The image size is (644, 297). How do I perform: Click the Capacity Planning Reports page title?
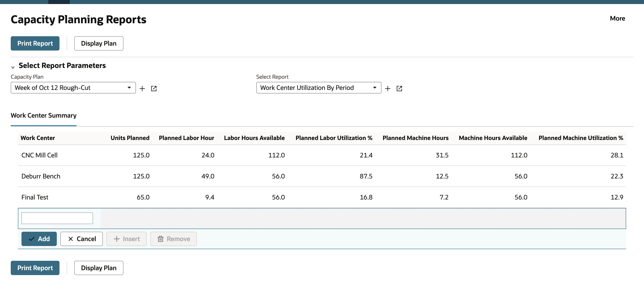click(x=78, y=19)
